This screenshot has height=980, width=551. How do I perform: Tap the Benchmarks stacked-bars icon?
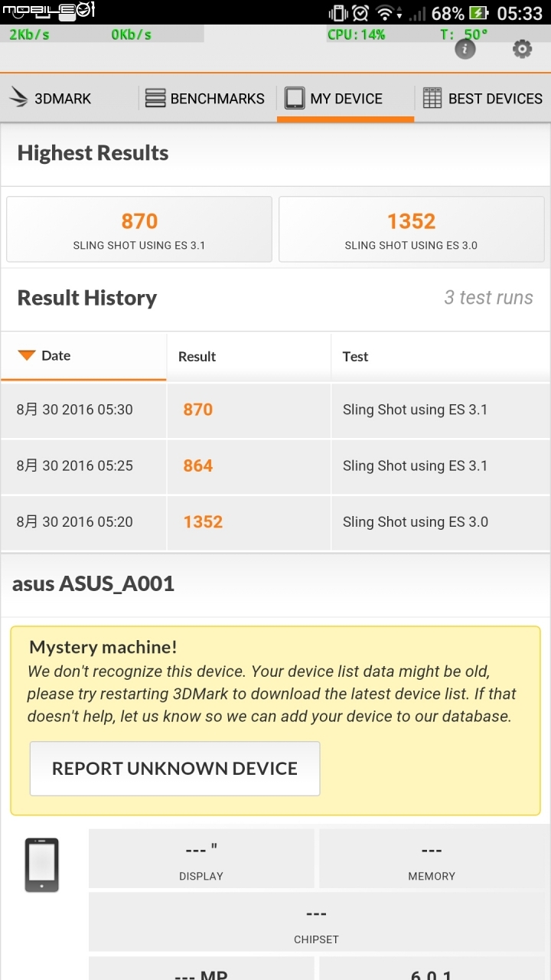[155, 98]
